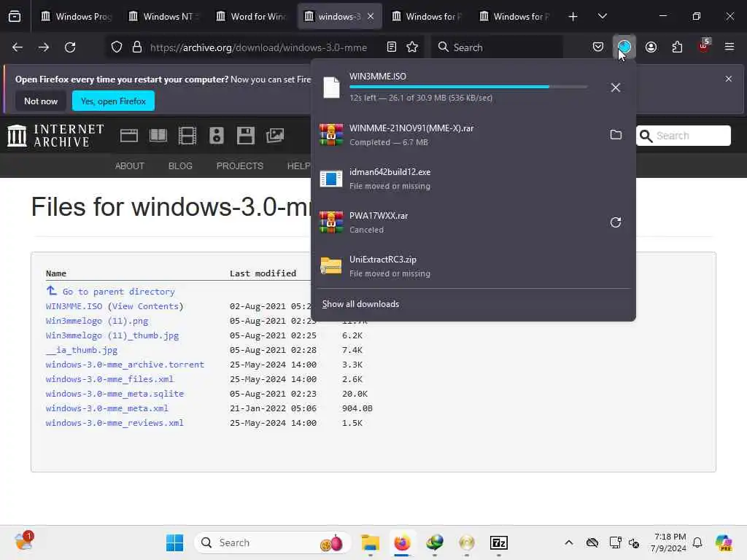Image resolution: width=747 pixels, height=560 pixels.
Task: Open tracking protection shield icon
Action: click(x=117, y=47)
